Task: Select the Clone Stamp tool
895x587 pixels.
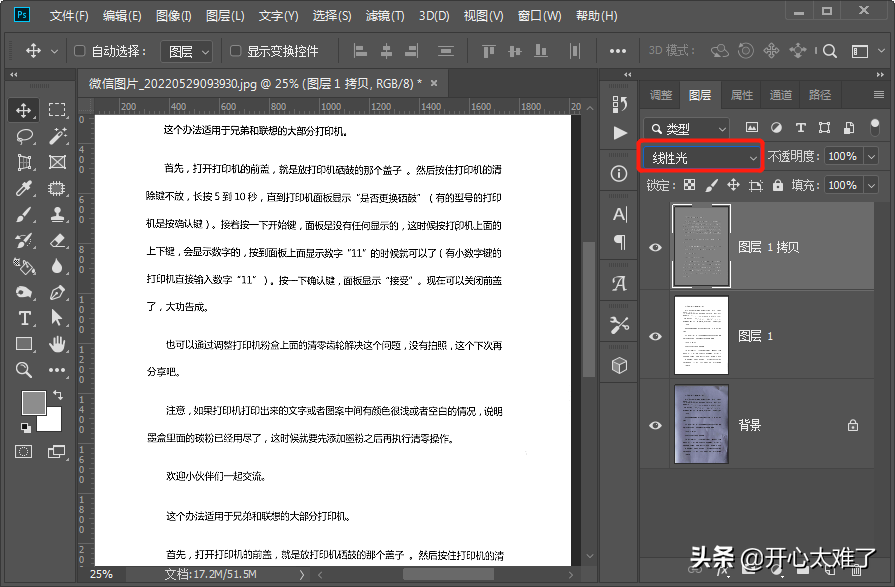Action: [x=57, y=215]
